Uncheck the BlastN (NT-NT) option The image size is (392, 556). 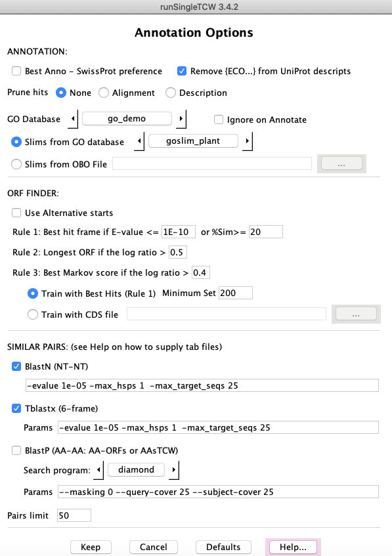tap(16, 366)
